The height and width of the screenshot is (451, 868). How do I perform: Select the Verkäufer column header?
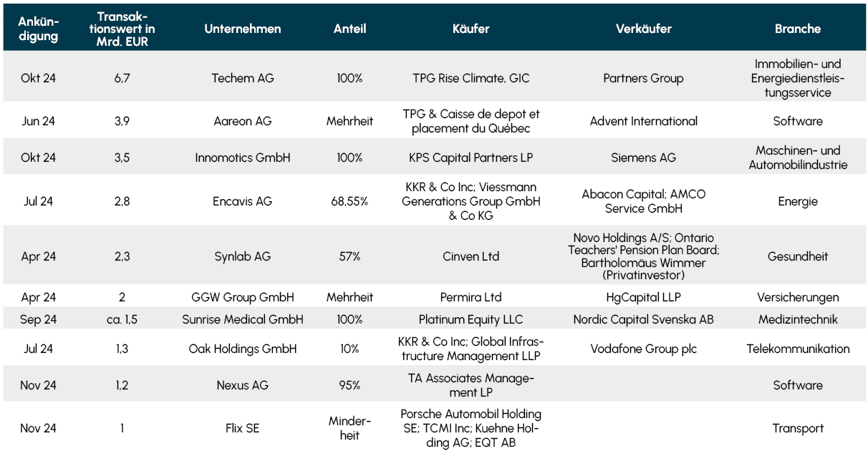pyautogui.click(x=643, y=29)
